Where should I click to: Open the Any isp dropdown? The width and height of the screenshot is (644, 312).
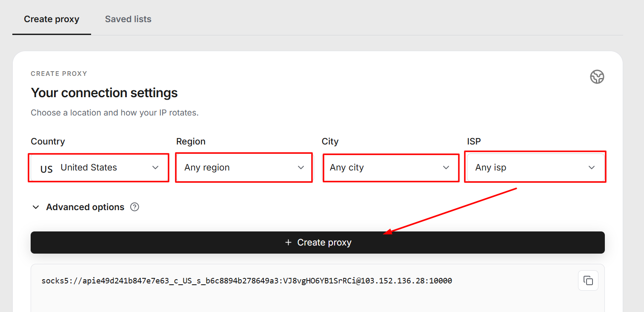[x=535, y=168]
